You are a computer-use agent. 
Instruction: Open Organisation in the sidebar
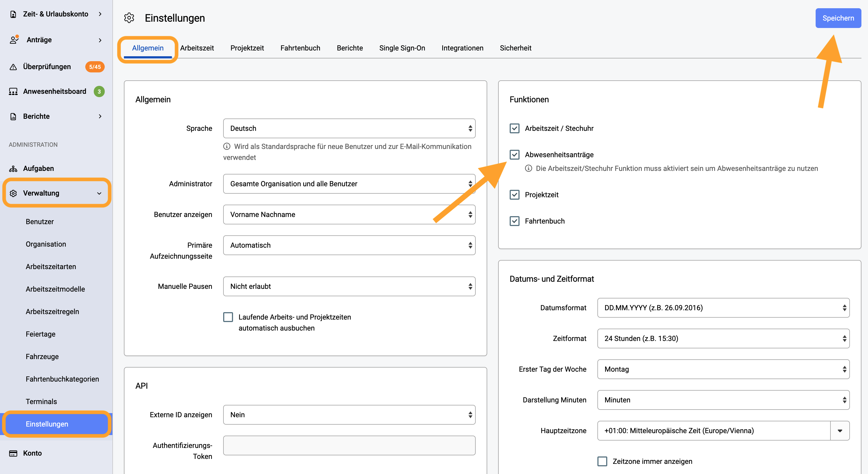pyautogui.click(x=46, y=244)
